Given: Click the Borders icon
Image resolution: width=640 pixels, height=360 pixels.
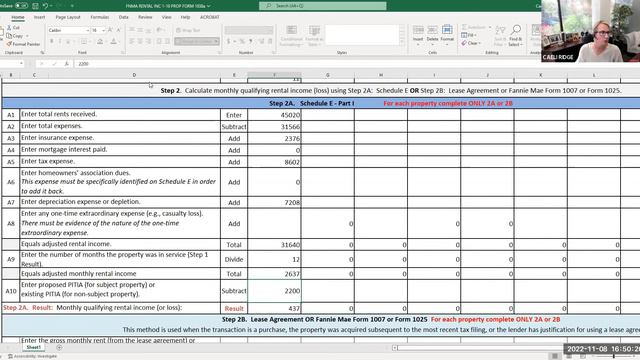Looking at the screenshot, I should pos(84,41).
